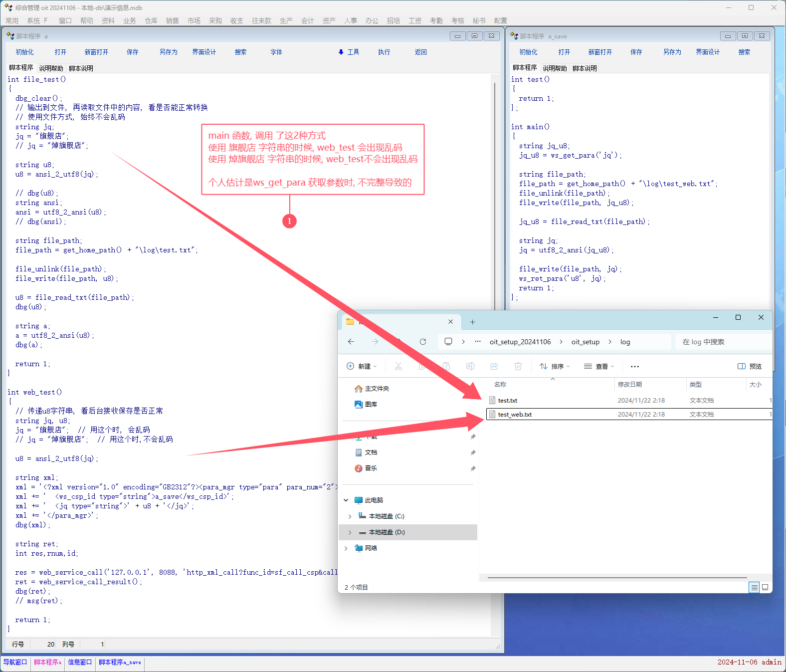Select the test_web.txt file
The height and width of the screenshot is (672, 786).
point(515,415)
